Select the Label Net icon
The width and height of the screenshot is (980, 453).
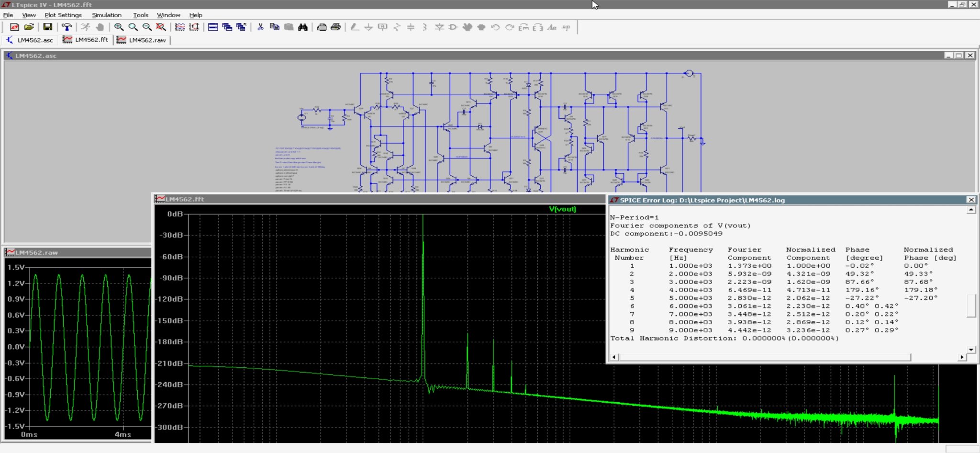coord(382,27)
